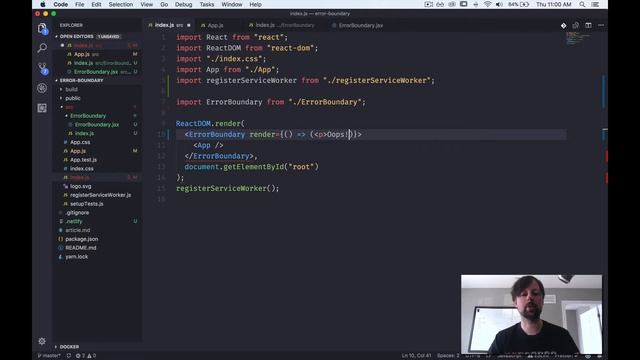Open the Help menu

(x=256, y=4)
